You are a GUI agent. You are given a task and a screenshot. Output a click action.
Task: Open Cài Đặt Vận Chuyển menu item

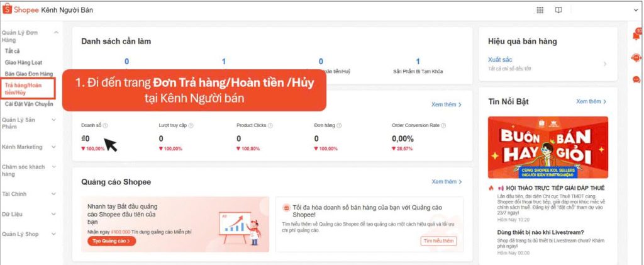(x=29, y=104)
